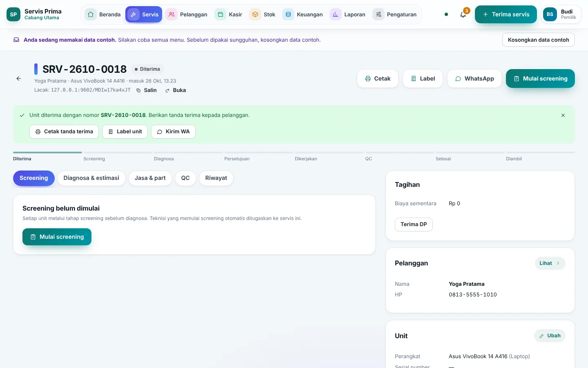588x368 pixels.
Task: Open the notifications bell
Action: pyautogui.click(x=463, y=14)
